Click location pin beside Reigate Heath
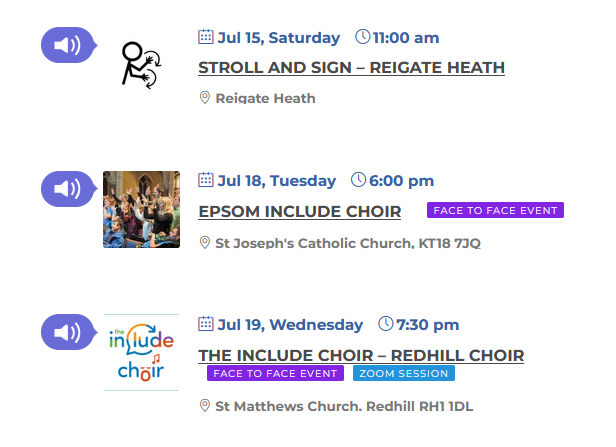The height and width of the screenshot is (447, 616). [205, 97]
